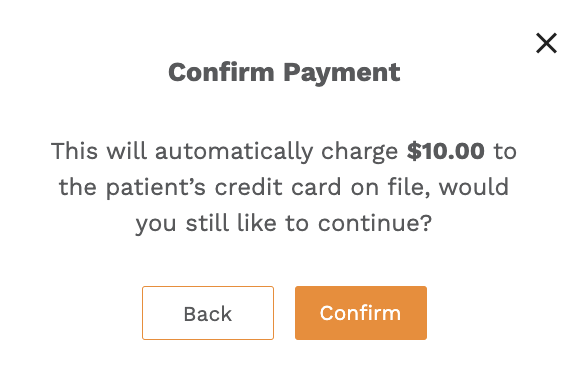572x386 pixels.
Task: Click the orange Confirm button
Action: pos(361,313)
